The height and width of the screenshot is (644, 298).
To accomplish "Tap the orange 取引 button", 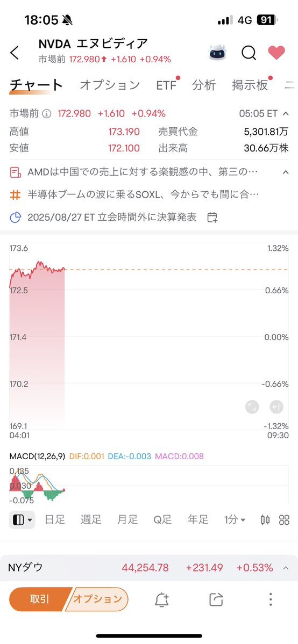I will tap(39, 599).
